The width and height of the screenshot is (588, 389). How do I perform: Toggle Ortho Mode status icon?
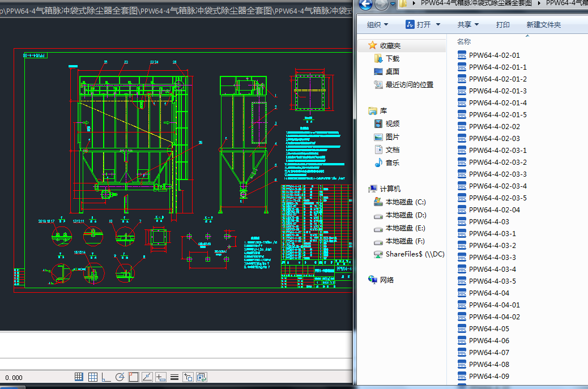[x=106, y=377]
